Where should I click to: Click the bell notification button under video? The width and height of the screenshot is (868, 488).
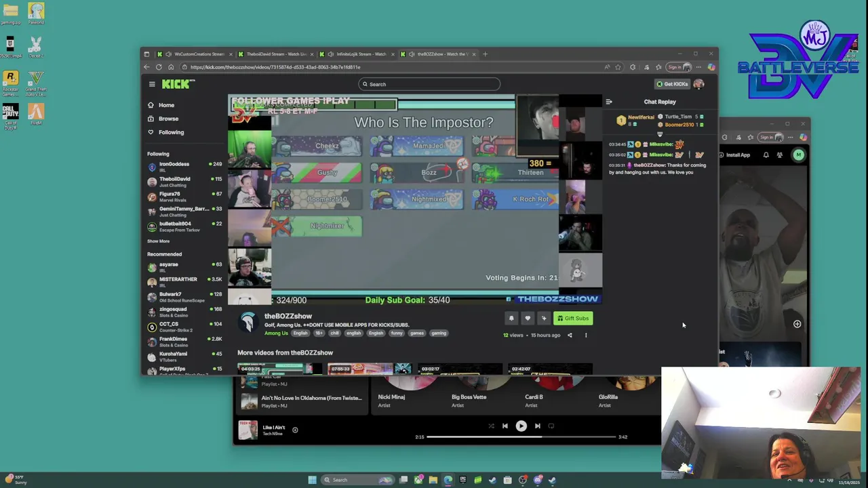(511, 318)
